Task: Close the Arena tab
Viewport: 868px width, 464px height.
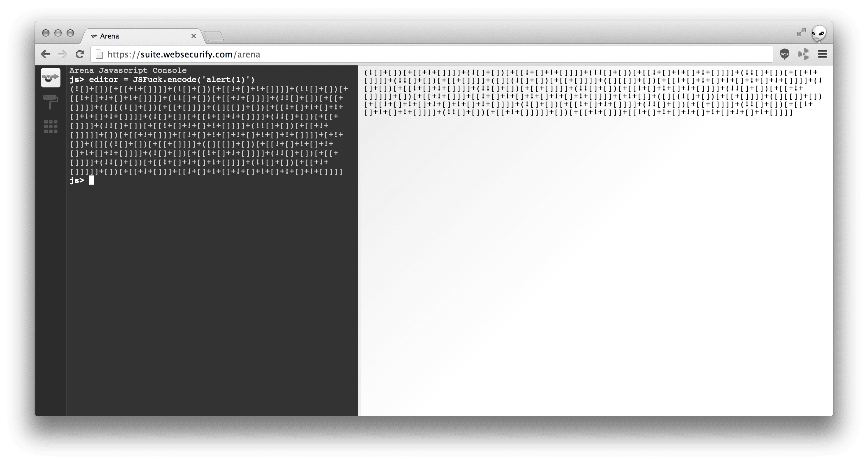Action: (x=193, y=36)
